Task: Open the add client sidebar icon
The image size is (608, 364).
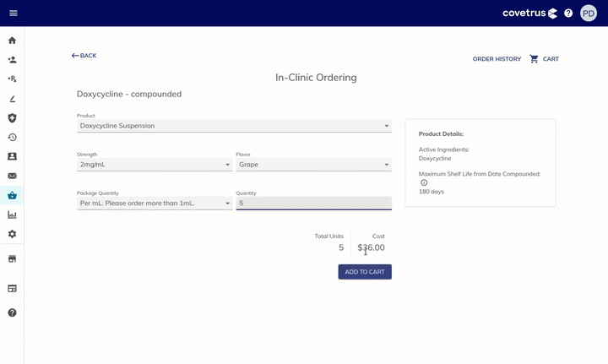Action: click(x=12, y=60)
